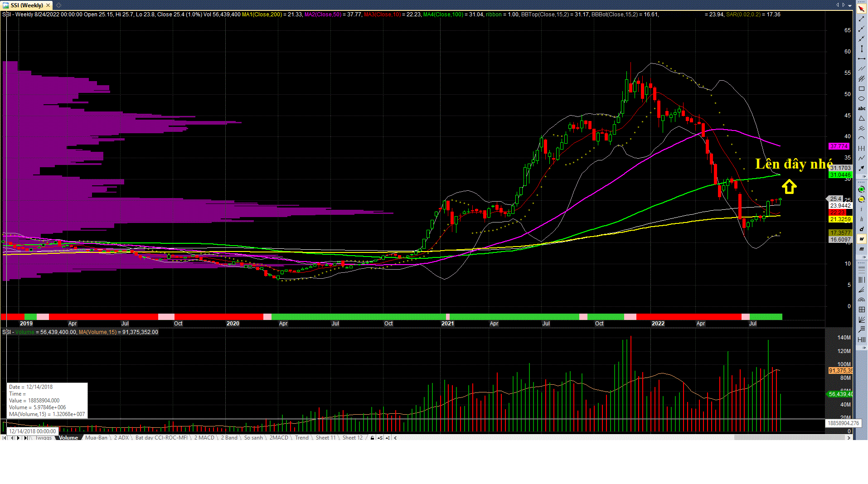
Task: Click the zoom out magnifier icon
Action: coord(861,199)
